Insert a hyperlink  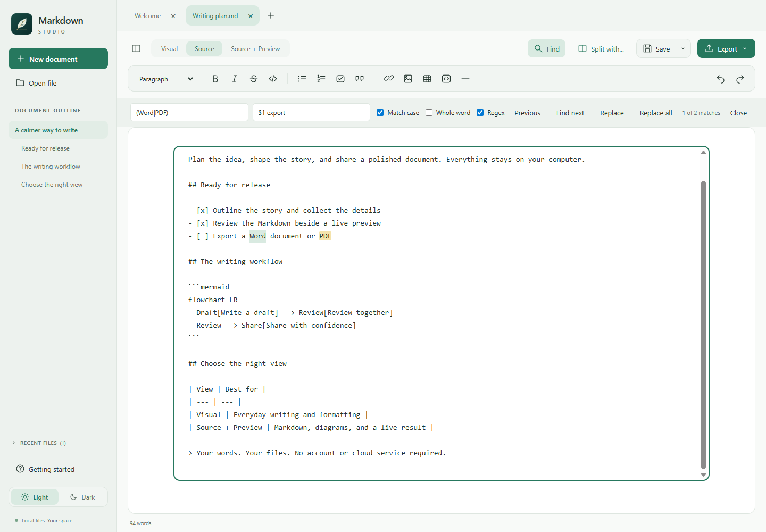point(389,79)
